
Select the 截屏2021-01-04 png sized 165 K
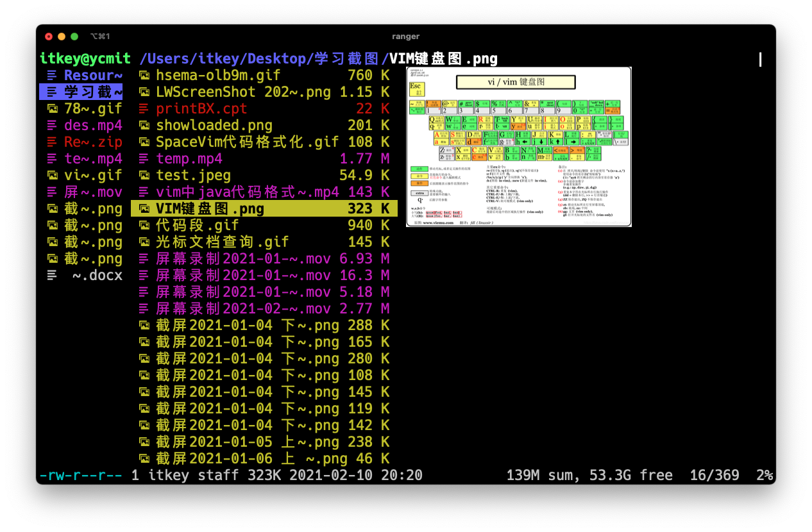(264, 342)
